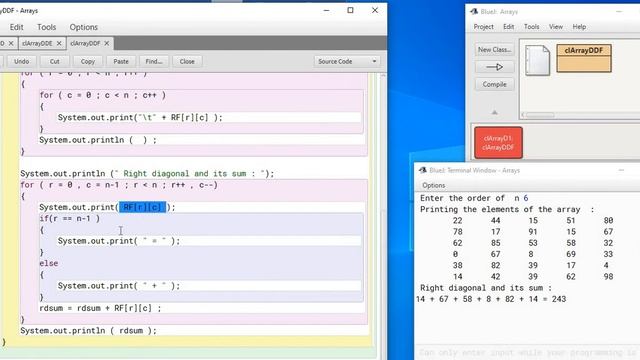Click the BlueJ icon in Arrays window title
The height and width of the screenshot is (360, 640).
point(474,11)
